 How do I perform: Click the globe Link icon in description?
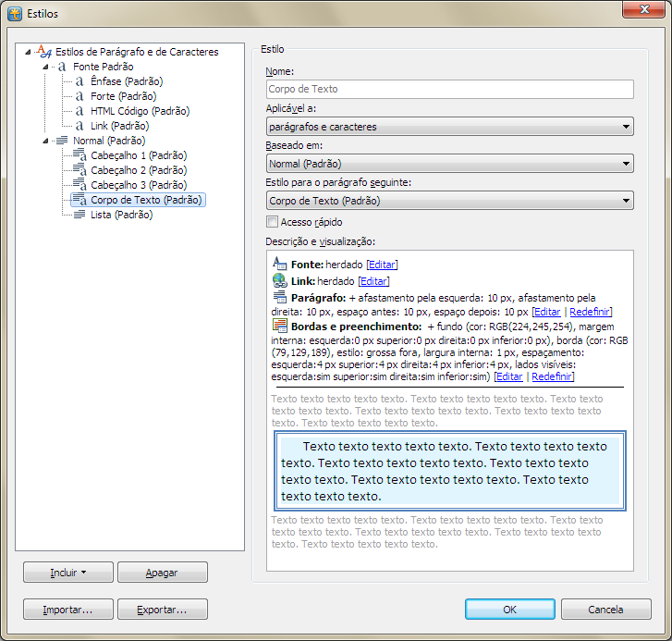[x=280, y=280]
